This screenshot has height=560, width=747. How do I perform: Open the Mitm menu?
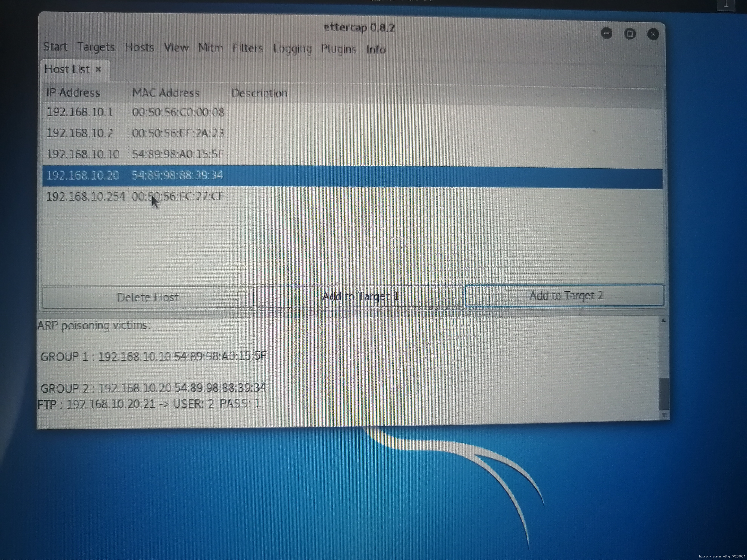click(x=210, y=48)
